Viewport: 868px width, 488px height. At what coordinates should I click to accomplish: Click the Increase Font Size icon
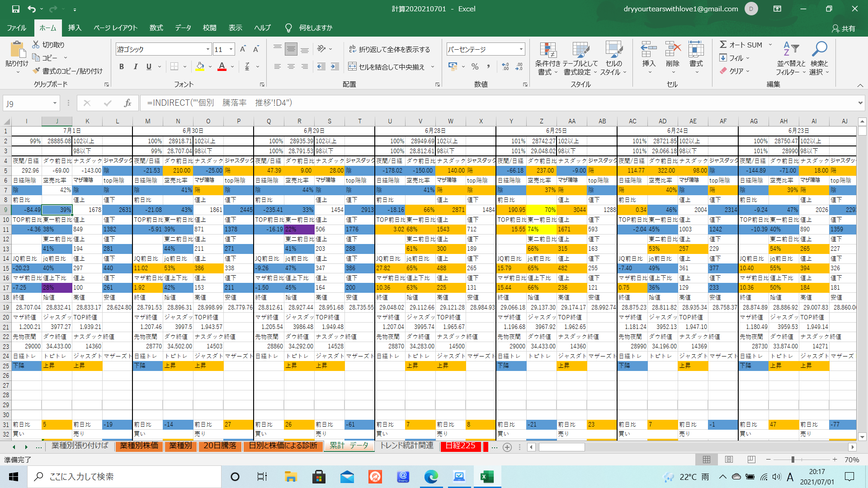pos(243,49)
